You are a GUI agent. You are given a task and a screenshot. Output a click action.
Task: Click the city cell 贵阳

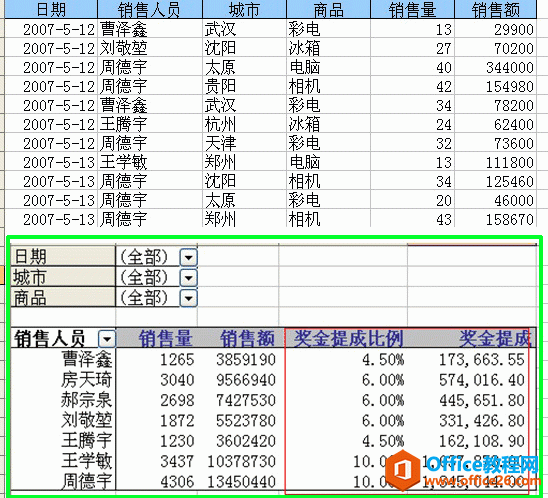tap(220, 86)
